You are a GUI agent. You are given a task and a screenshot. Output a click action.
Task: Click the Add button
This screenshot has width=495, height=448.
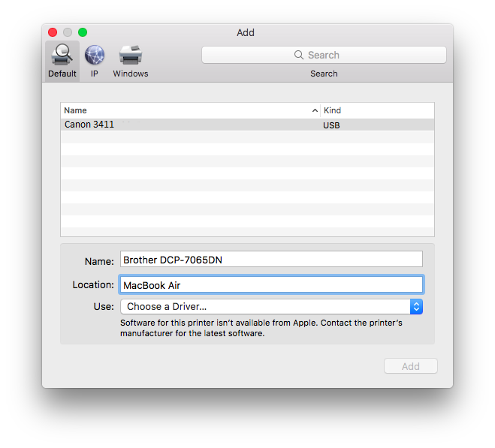click(410, 366)
